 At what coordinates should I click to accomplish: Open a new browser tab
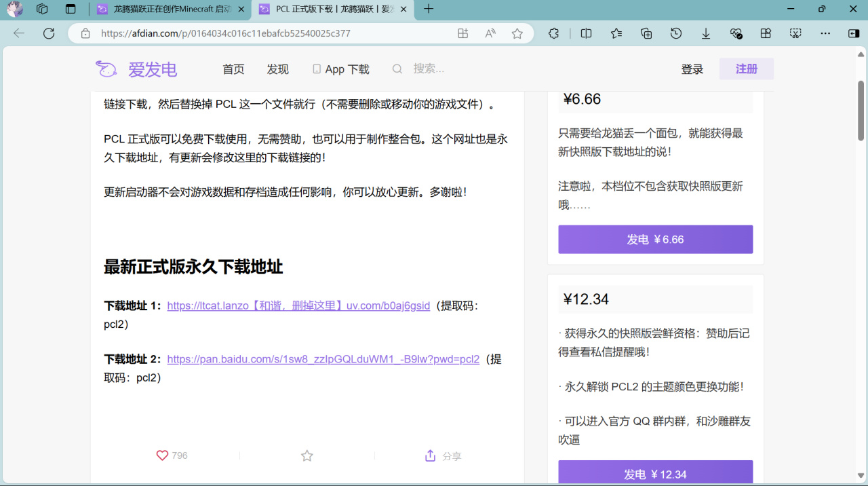click(x=429, y=9)
